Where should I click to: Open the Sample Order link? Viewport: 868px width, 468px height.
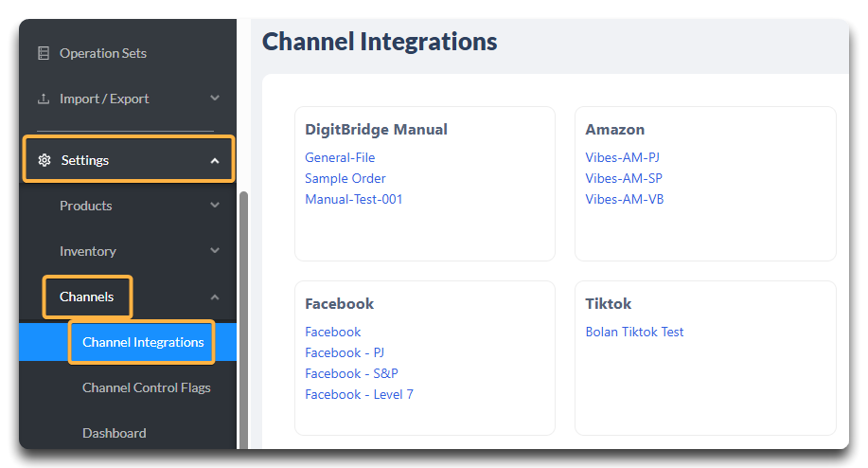(345, 178)
